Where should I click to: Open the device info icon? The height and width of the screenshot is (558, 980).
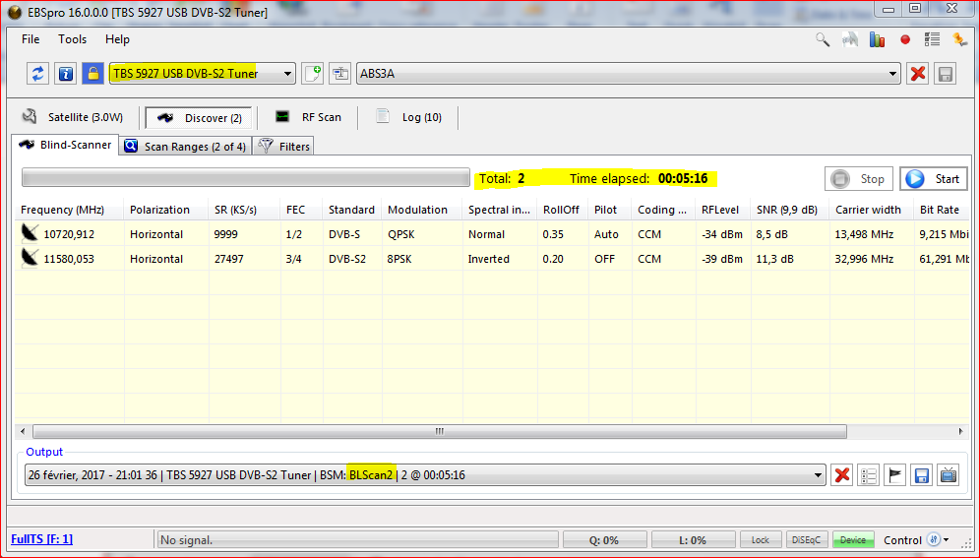[65, 74]
